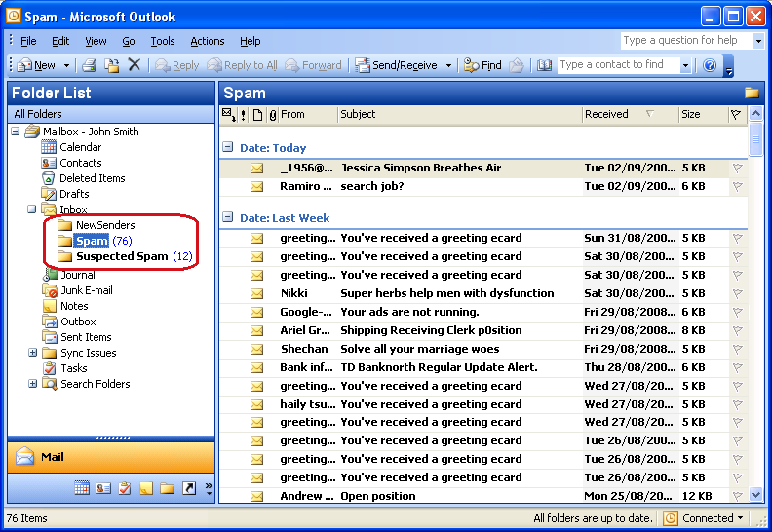Flag the Solve all your marriage woes message
The width and height of the screenshot is (772, 532).
pos(737,349)
